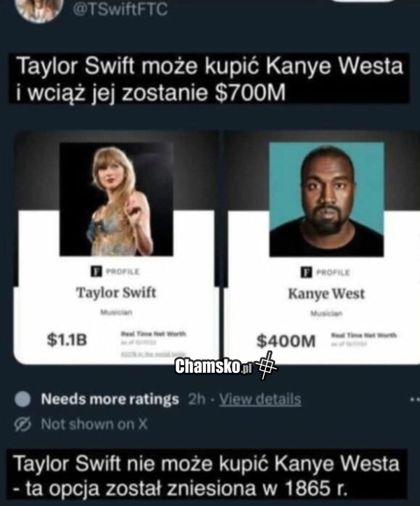Click the $1.1B net worth figure
The width and height of the screenshot is (420, 506).
coord(66,339)
